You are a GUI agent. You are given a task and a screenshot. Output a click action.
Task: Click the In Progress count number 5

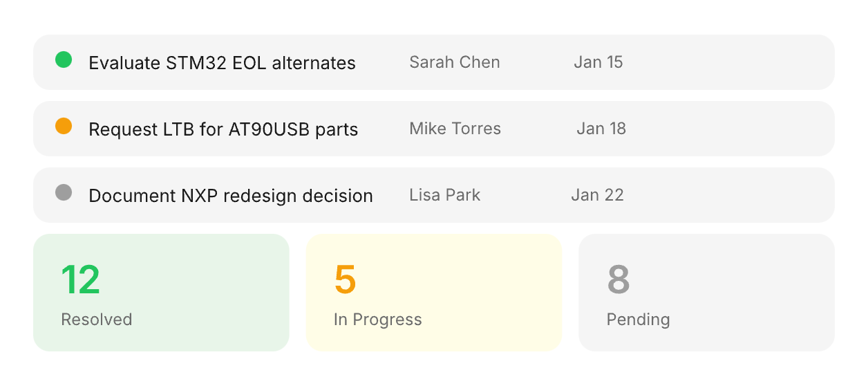coord(345,279)
